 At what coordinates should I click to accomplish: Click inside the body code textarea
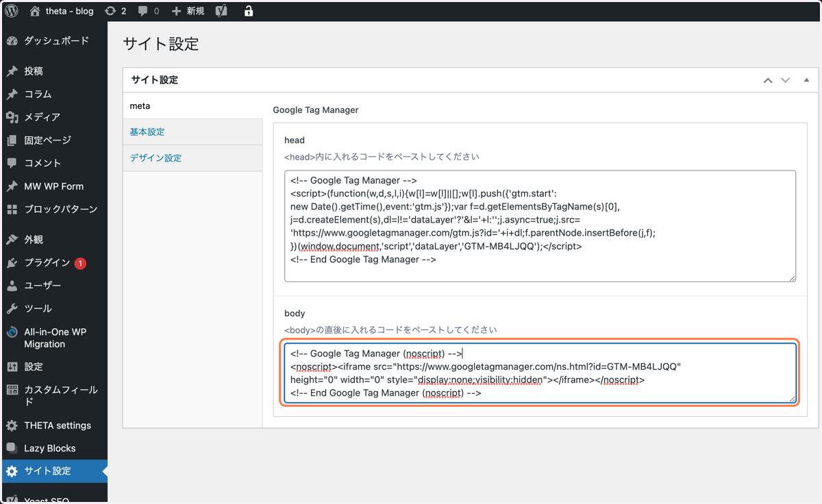click(x=540, y=373)
